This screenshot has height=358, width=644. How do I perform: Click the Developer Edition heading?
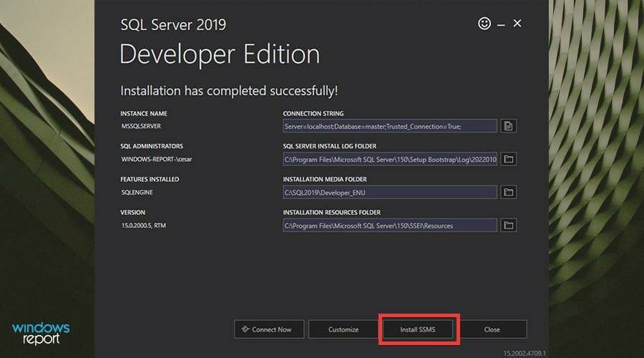coord(220,54)
